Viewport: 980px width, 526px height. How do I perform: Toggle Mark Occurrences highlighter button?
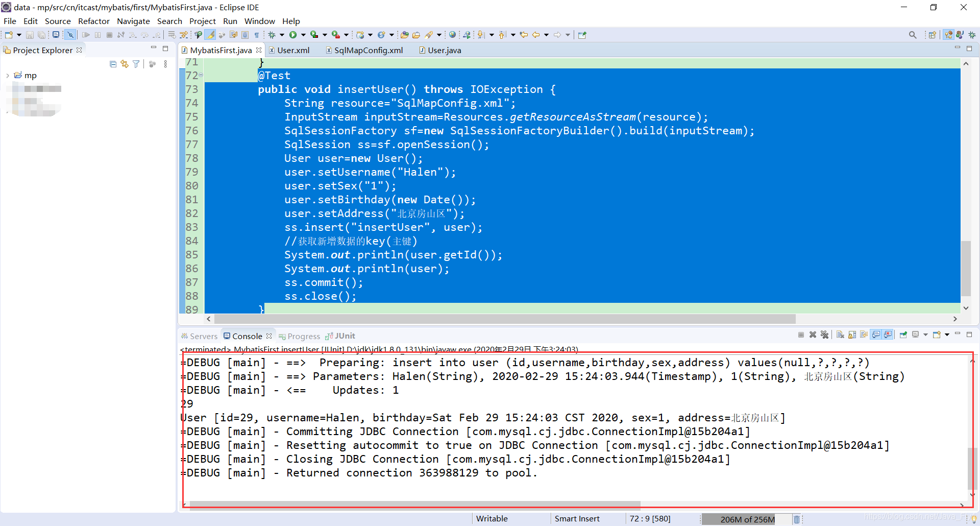[210, 35]
